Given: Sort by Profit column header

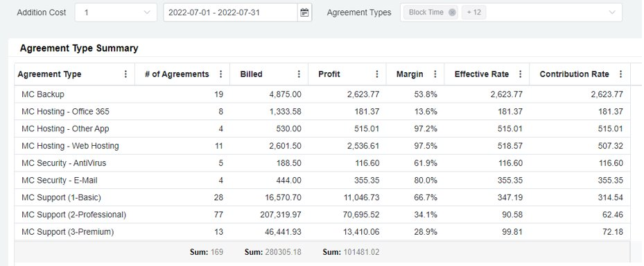Looking at the screenshot, I should (329, 74).
